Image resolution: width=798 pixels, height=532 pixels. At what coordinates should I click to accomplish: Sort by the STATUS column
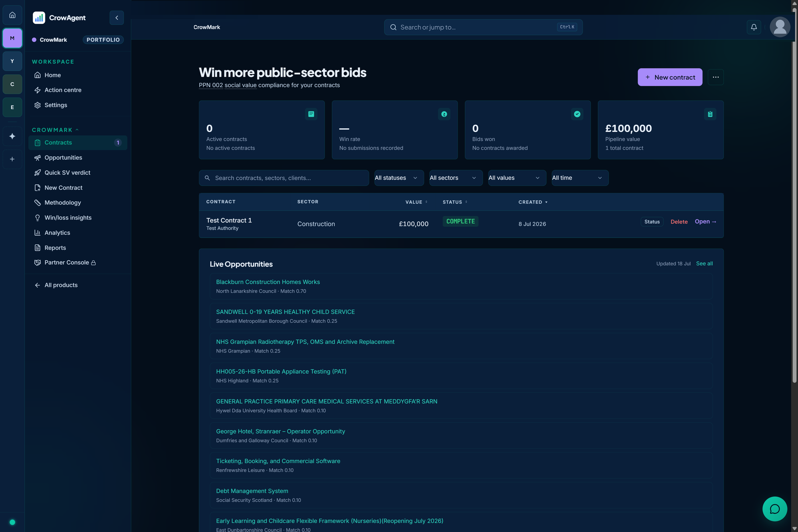455,202
